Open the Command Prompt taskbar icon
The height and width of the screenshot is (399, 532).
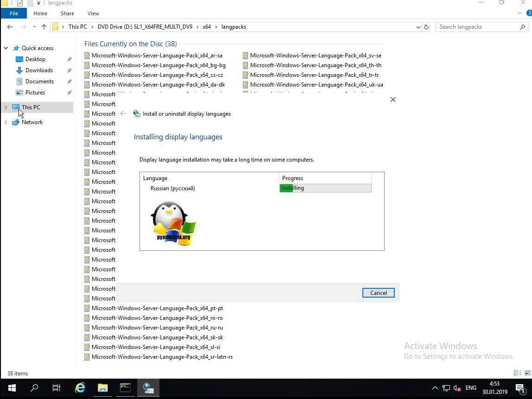point(125,388)
